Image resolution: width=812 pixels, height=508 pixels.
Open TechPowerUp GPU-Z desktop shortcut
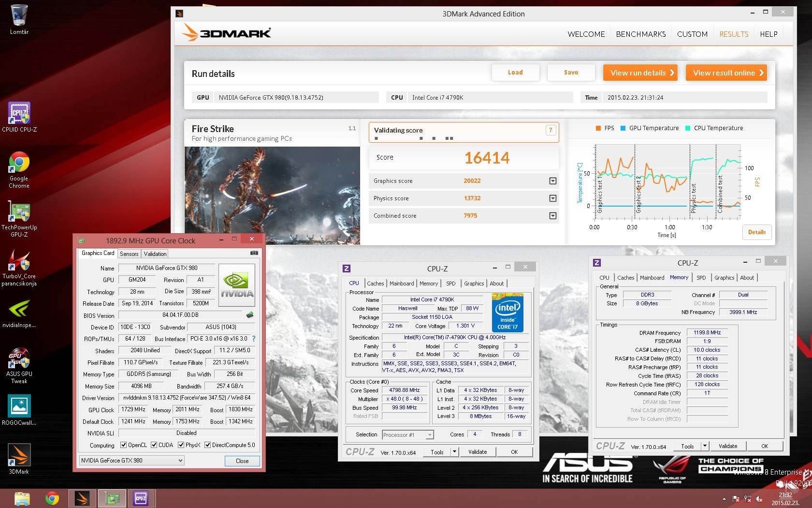(19, 218)
